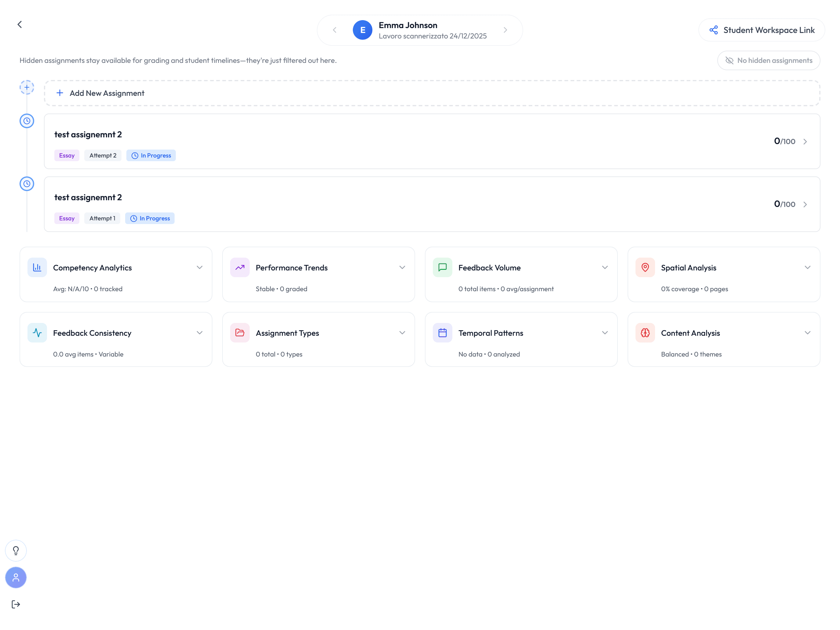Click the profile avatar button at bottom left
This screenshot has width=840, height=630.
point(16,577)
